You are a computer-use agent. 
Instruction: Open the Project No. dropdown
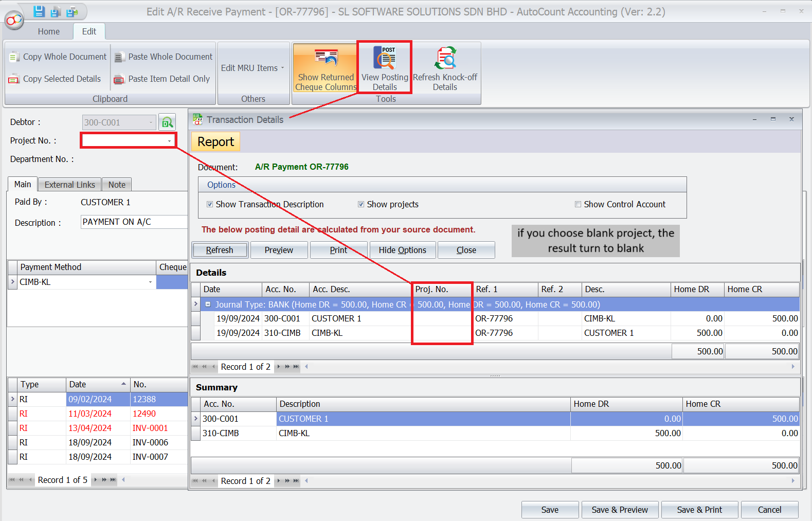[x=169, y=140]
